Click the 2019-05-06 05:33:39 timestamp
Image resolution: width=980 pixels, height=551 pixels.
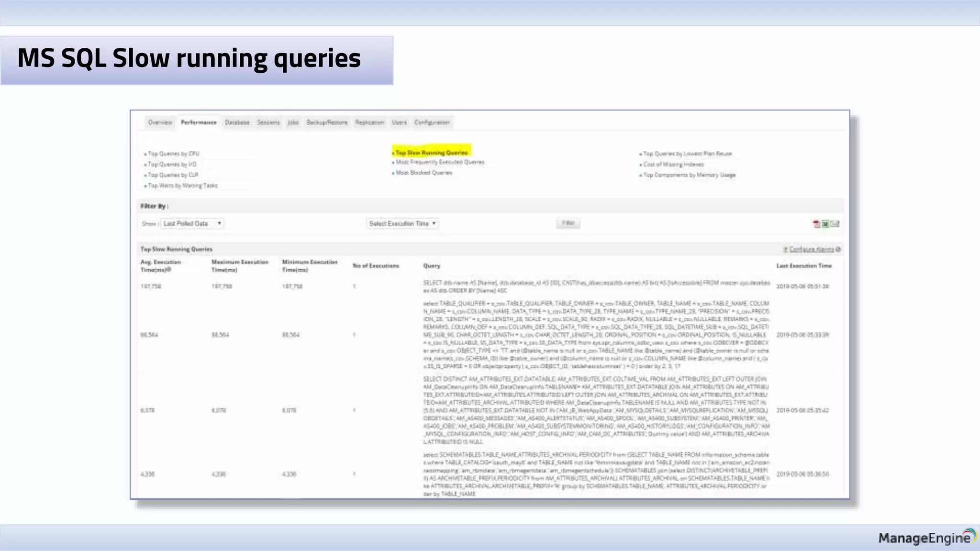pyautogui.click(x=802, y=335)
